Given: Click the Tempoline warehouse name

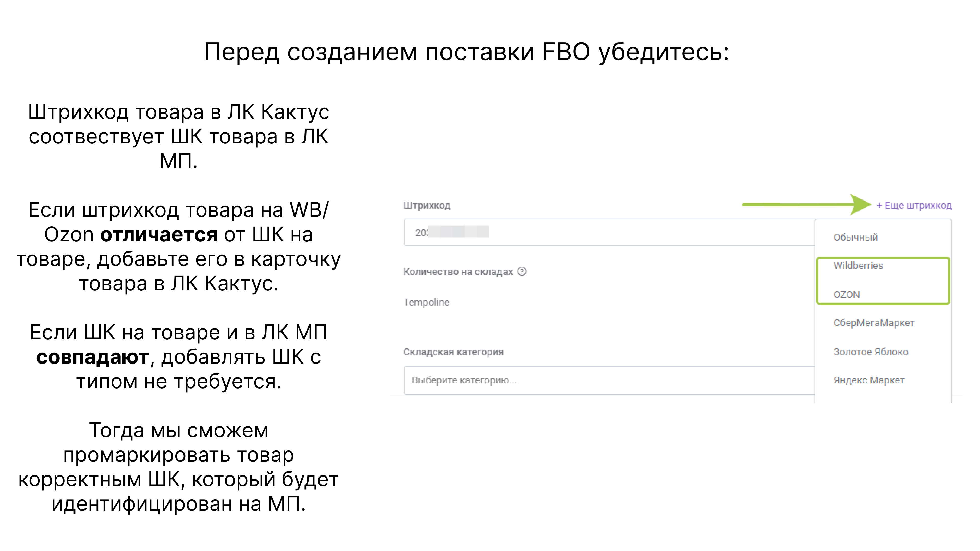Looking at the screenshot, I should tap(426, 302).
